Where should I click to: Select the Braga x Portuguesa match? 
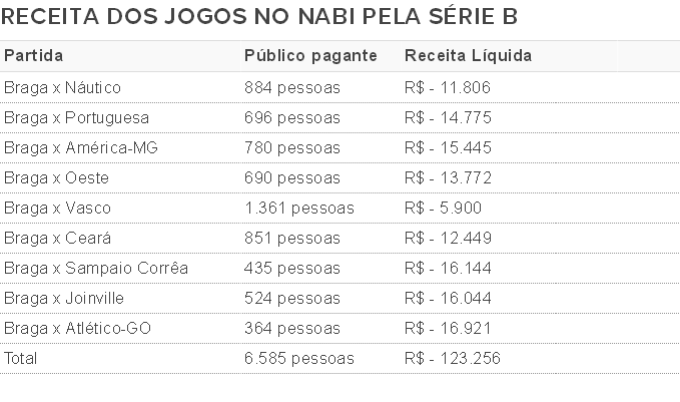point(76,118)
